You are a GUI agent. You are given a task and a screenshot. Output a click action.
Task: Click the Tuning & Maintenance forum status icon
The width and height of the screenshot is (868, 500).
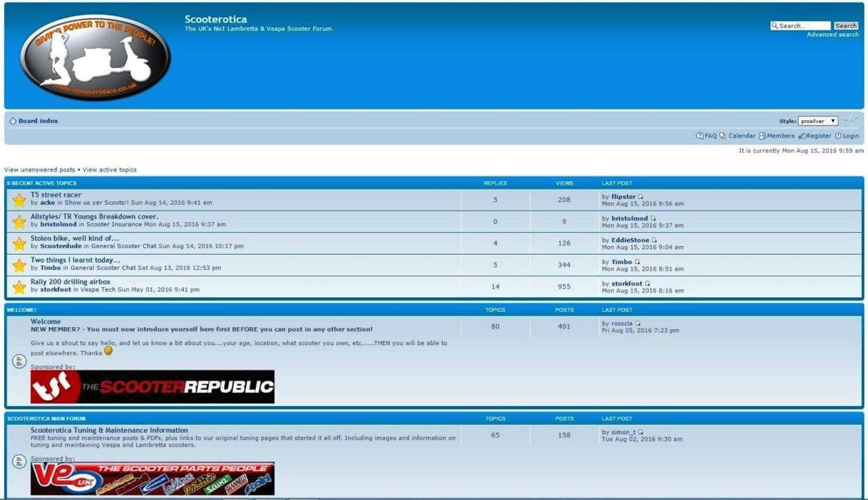click(x=20, y=461)
